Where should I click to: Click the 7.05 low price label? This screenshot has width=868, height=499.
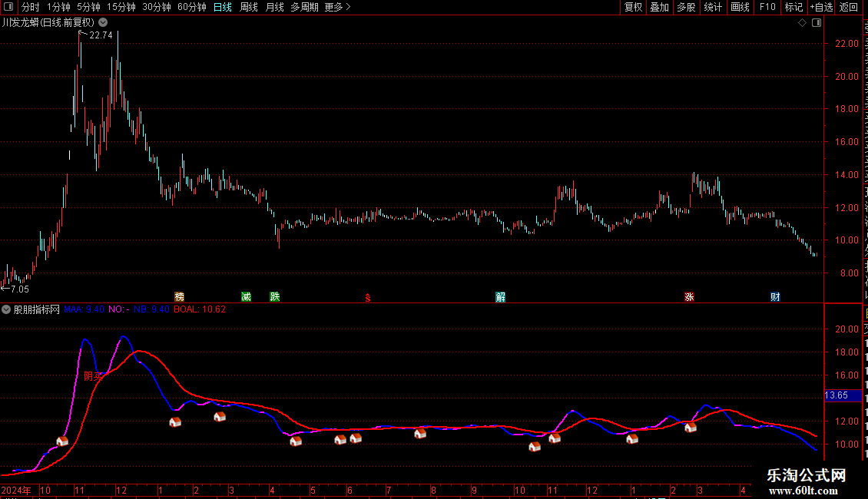tap(19, 289)
